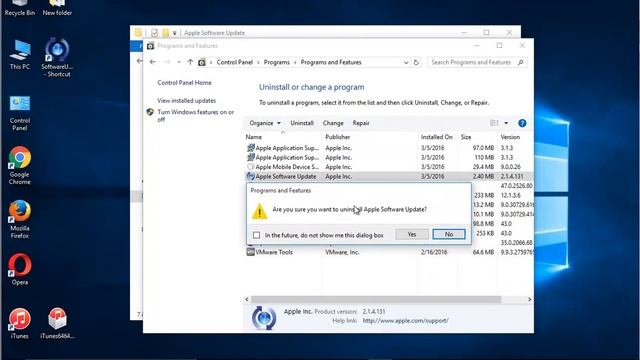This screenshot has width=640, height=360.
Task: Click the Control Panel breadcrumb
Action: point(235,62)
